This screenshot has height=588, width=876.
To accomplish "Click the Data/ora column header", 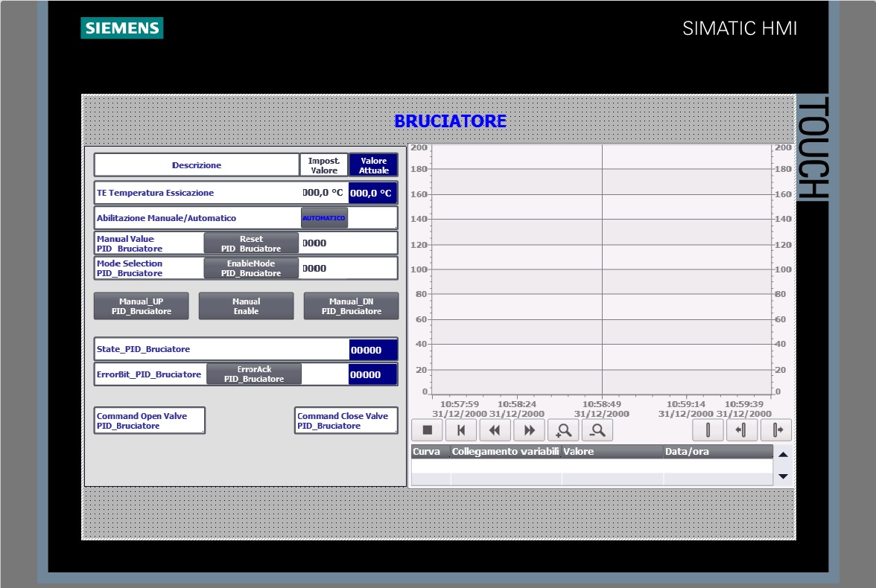I will [x=718, y=451].
